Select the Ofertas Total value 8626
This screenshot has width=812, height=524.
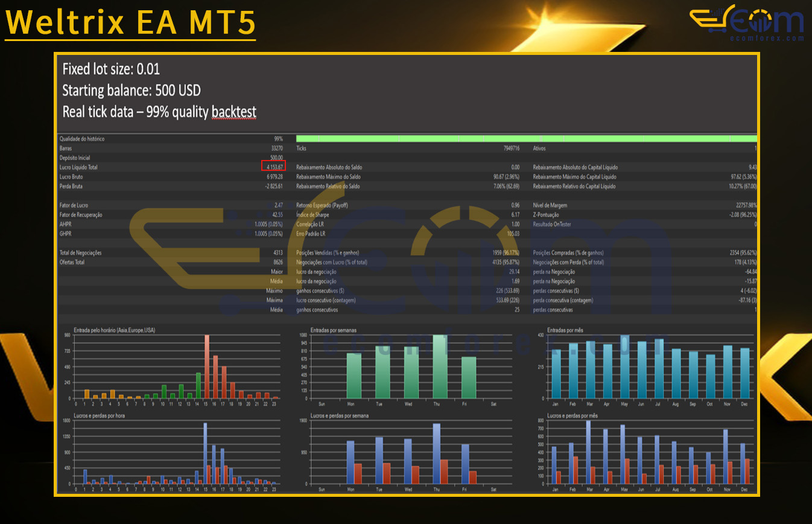278,263
